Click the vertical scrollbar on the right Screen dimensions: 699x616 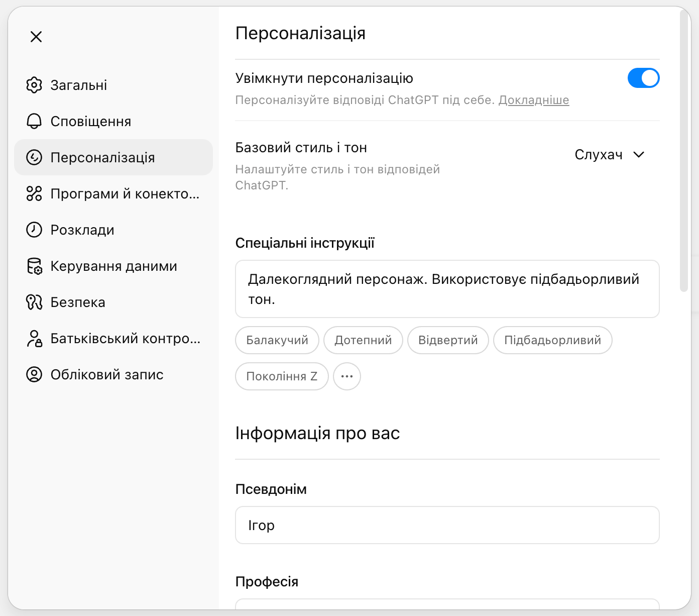(x=683, y=151)
